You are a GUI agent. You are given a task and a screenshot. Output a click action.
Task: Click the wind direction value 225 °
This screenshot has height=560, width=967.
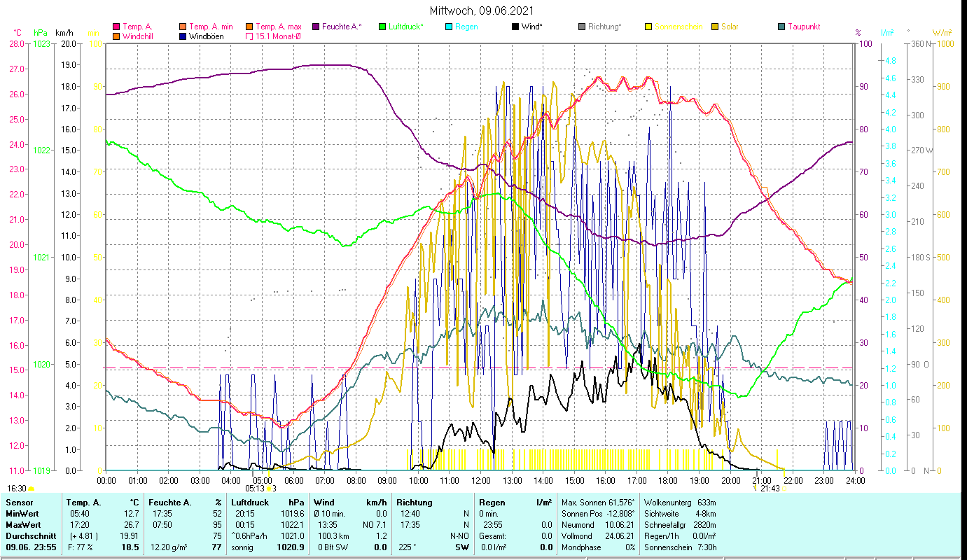click(x=408, y=547)
